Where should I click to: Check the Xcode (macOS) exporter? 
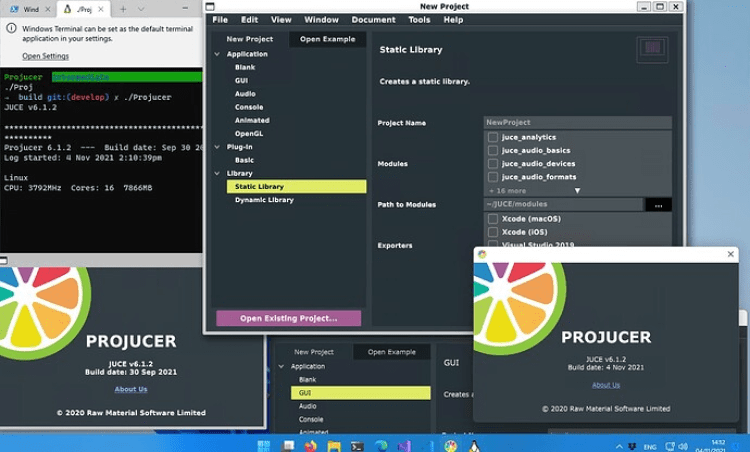493,219
